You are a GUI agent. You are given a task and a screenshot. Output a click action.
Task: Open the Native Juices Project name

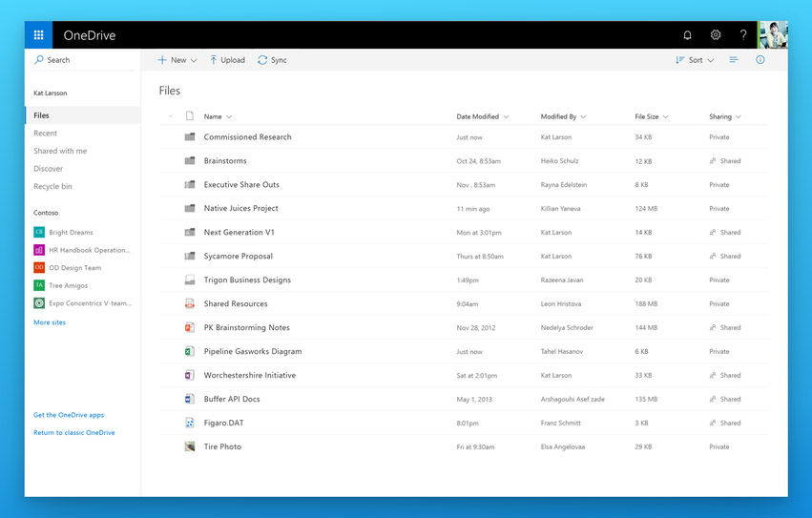[x=240, y=208]
